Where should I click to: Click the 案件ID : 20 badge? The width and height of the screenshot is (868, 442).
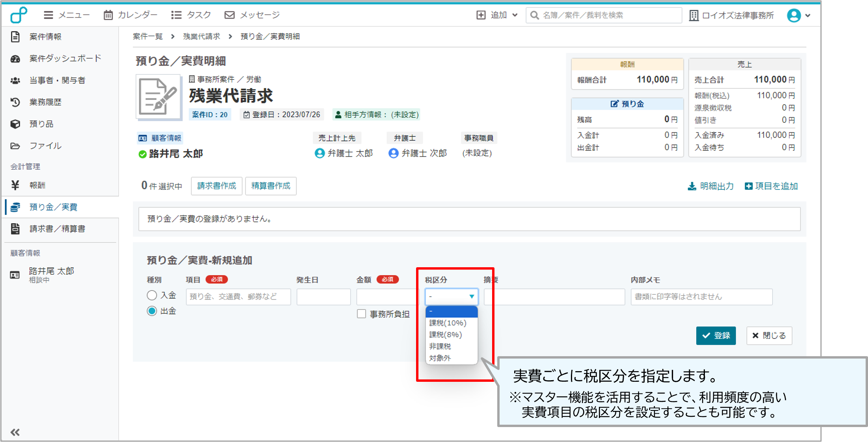pyautogui.click(x=210, y=115)
